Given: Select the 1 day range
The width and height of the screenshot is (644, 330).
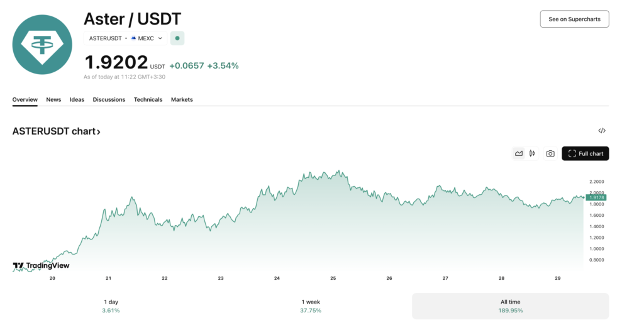Looking at the screenshot, I should tap(111, 306).
